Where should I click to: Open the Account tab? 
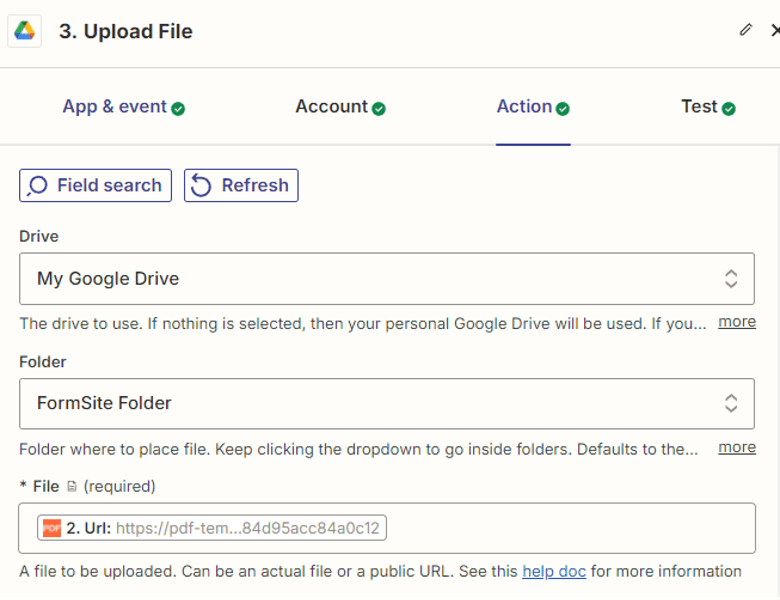point(331,107)
